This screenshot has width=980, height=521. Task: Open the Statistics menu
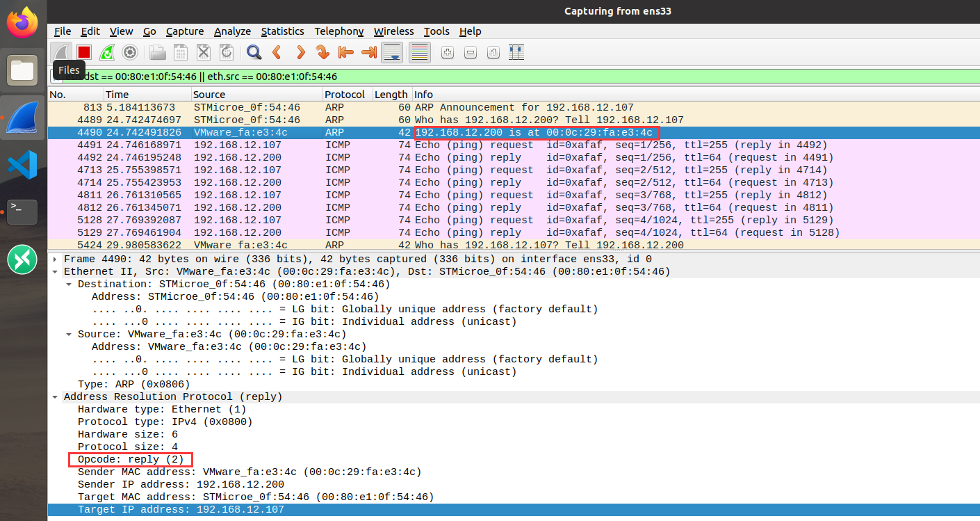click(x=283, y=31)
